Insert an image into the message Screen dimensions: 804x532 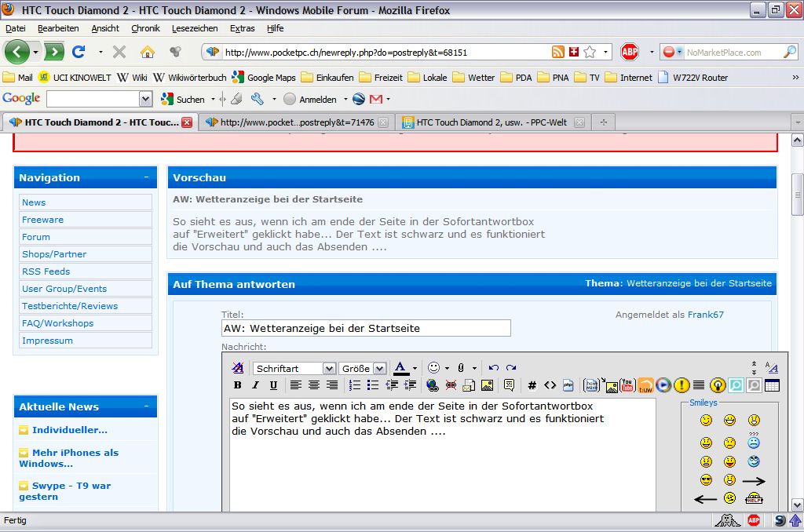pyautogui.click(x=487, y=385)
